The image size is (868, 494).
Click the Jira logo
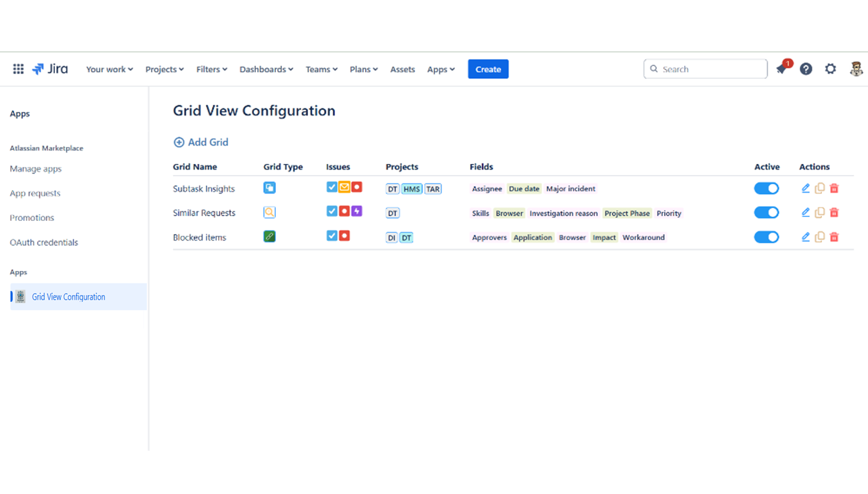(50, 69)
